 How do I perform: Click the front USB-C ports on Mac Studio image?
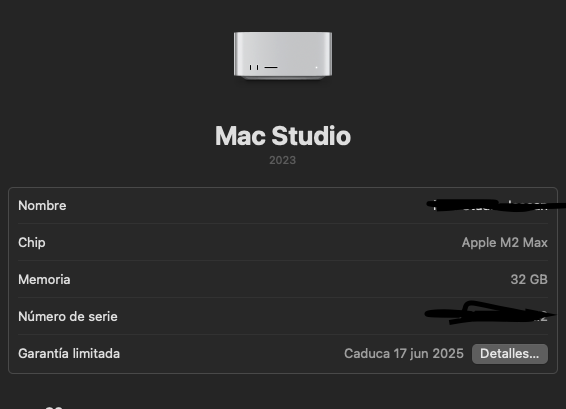point(254,68)
